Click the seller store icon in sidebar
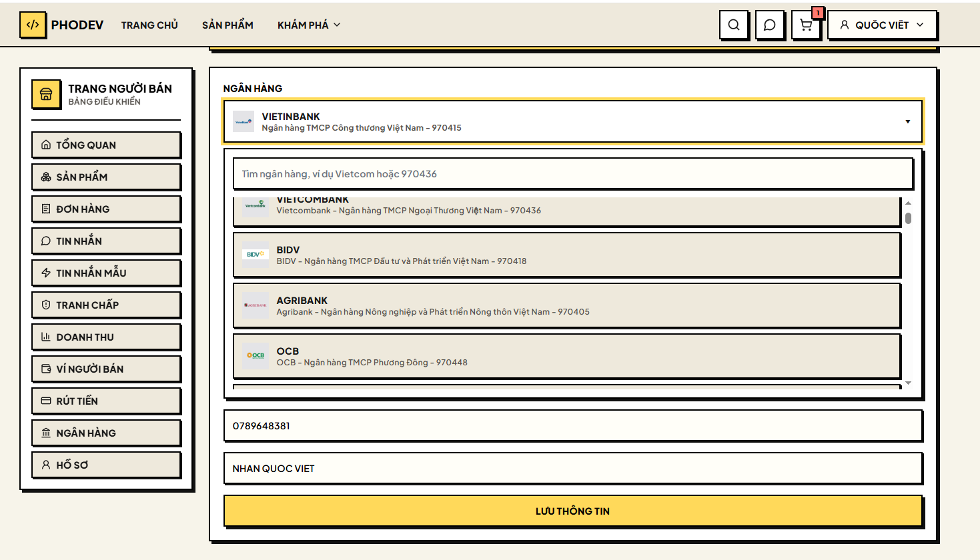Screen dimensions: 980x560 [46, 94]
